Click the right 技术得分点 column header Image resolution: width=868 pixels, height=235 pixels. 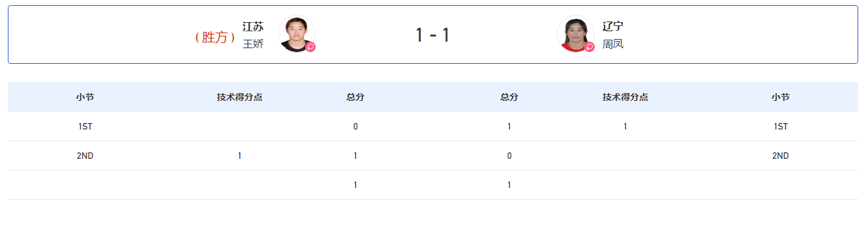pos(625,97)
